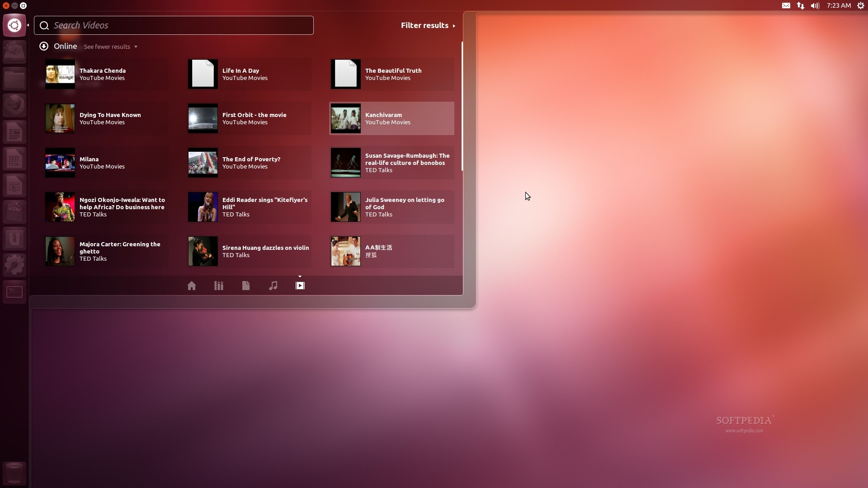Select the Music lens icon
This screenshot has height=488, width=868.
coord(273,285)
